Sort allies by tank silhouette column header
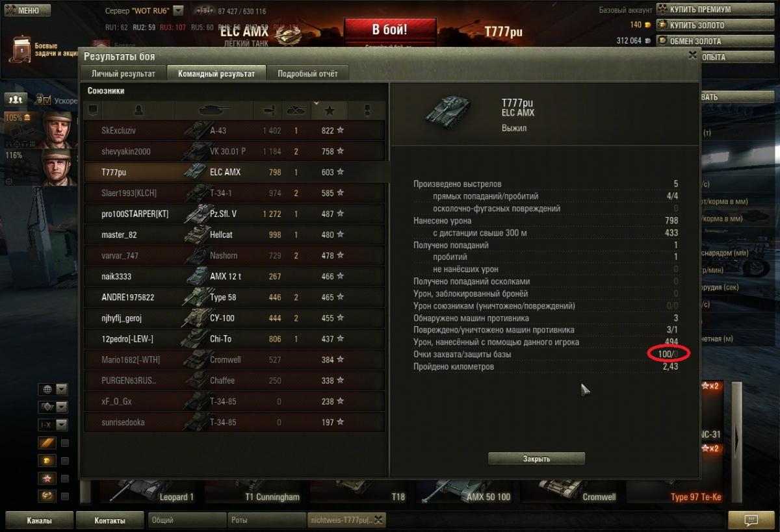The height and width of the screenshot is (532, 780). point(214,110)
